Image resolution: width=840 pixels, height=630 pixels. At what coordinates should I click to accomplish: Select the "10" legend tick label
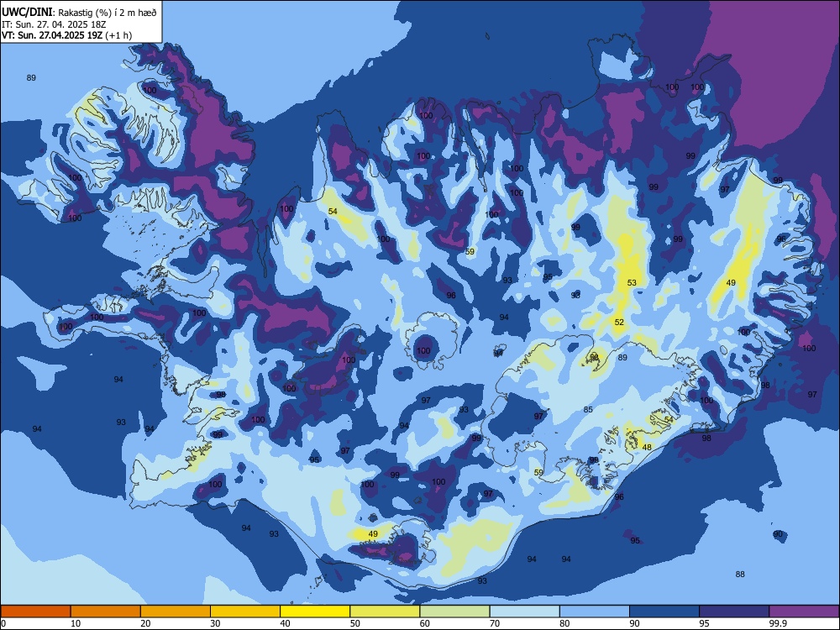[76, 623]
